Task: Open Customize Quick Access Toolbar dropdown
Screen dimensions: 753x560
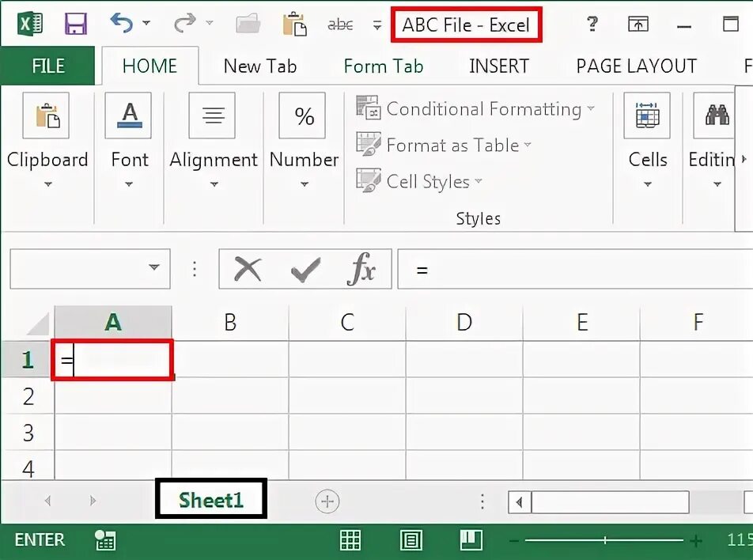Action: (x=377, y=25)
